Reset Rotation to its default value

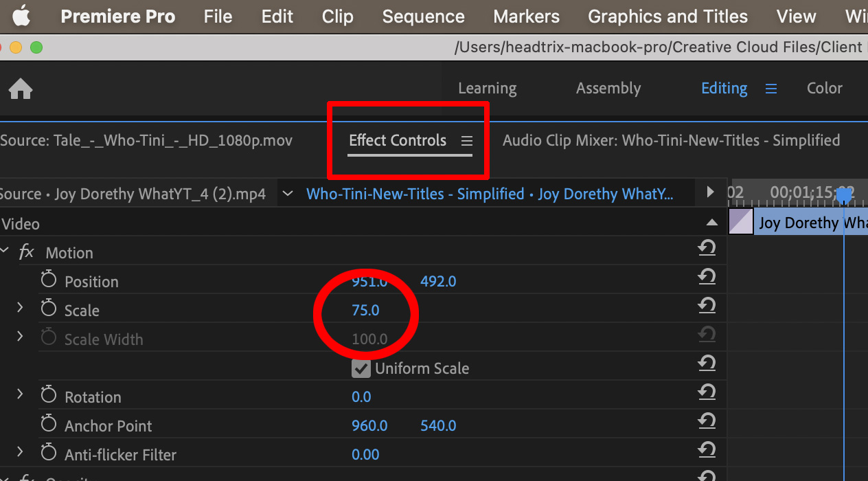(x=707, y=392)
